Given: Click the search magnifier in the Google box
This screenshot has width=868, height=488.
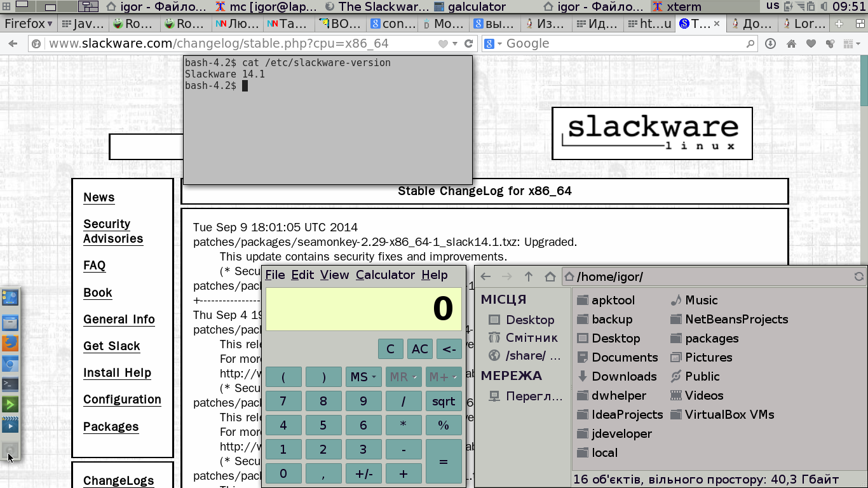Looking at the screenshot, I should (x=750, y=44).
